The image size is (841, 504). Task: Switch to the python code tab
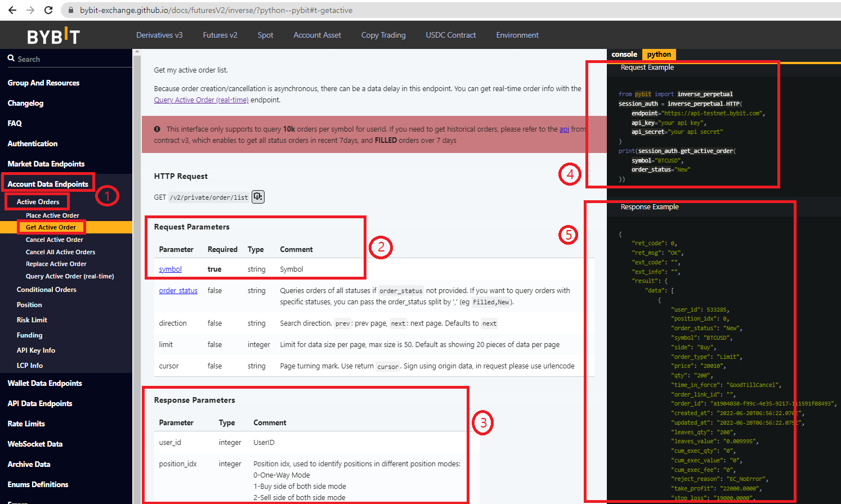[x=659, y=55]
